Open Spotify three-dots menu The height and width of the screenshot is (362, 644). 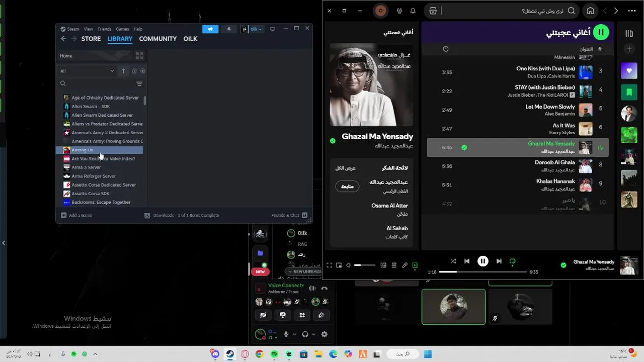coord(632,11)
